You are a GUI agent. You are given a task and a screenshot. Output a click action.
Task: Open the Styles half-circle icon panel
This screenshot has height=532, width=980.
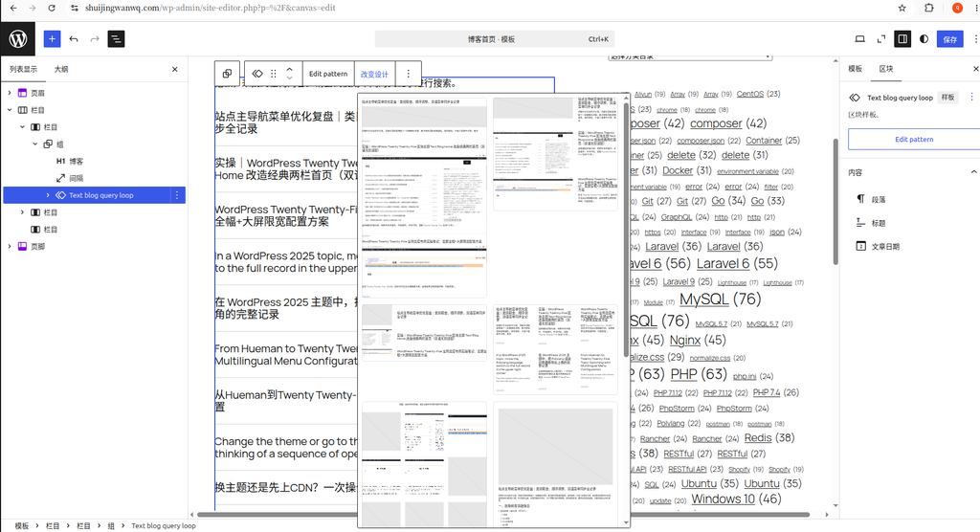(x=924, y=39)
